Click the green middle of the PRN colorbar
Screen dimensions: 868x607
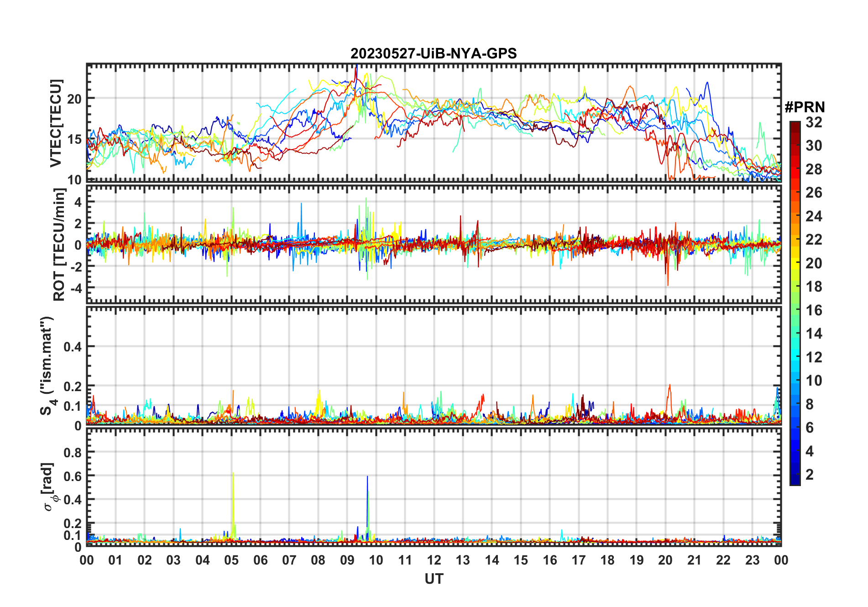795,303
